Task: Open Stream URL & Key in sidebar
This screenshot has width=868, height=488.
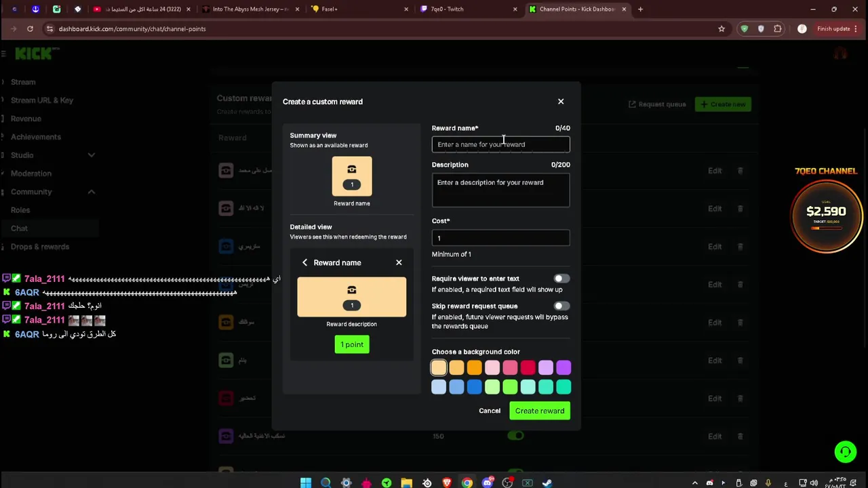Action: pyautogui.click(x=42, y=100)
